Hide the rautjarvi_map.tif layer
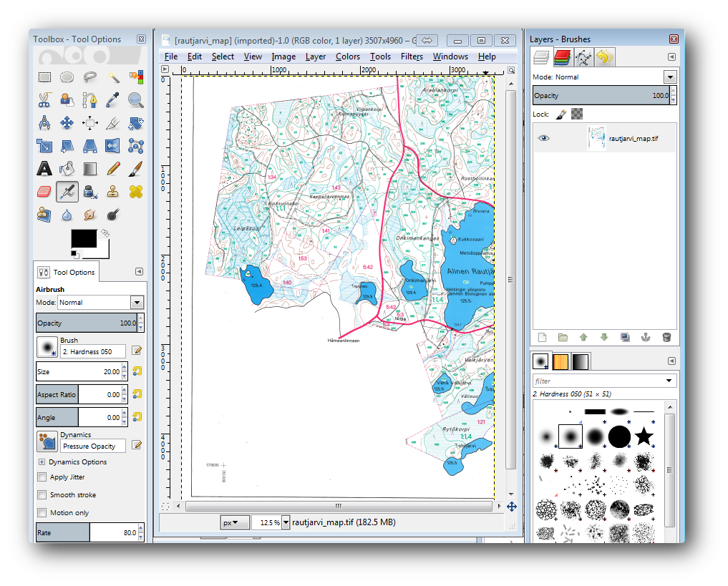Image resolution: width=728 pixels, height=586 pixels. 544,138
